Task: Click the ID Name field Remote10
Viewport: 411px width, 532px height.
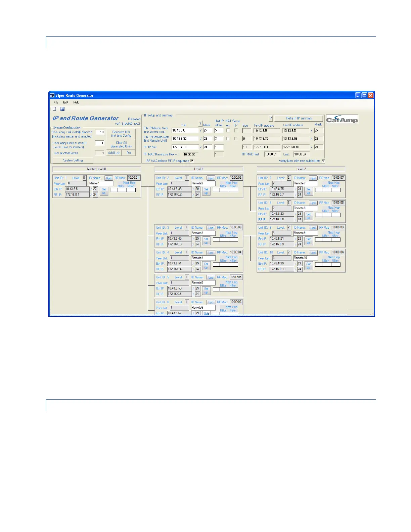Action: 306,258
